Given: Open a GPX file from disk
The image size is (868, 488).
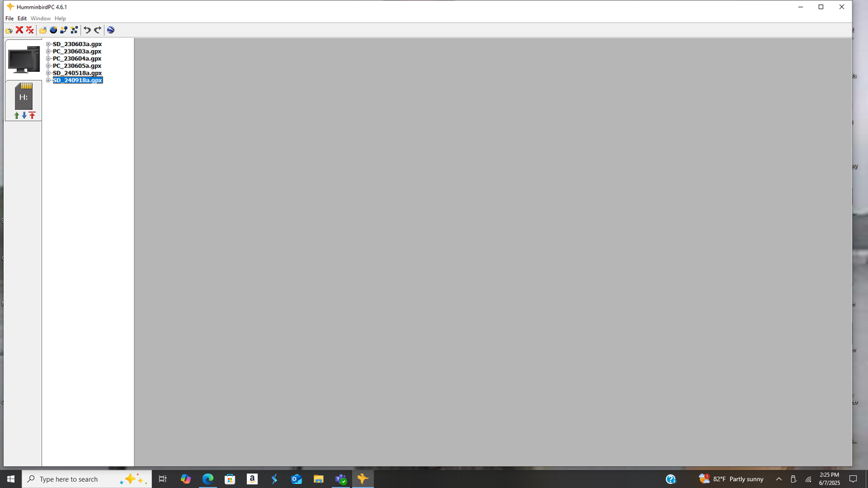Looking at the screenshot, I should coord(9,30).
